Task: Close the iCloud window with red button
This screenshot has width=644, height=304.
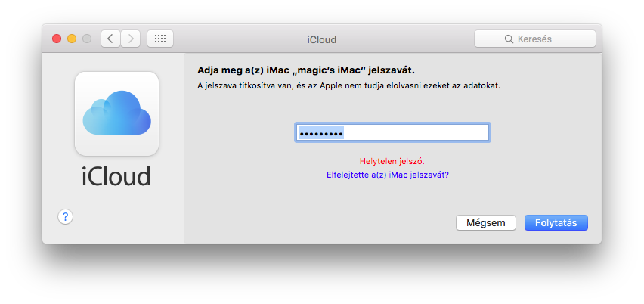Action: (x=57, y=39)
